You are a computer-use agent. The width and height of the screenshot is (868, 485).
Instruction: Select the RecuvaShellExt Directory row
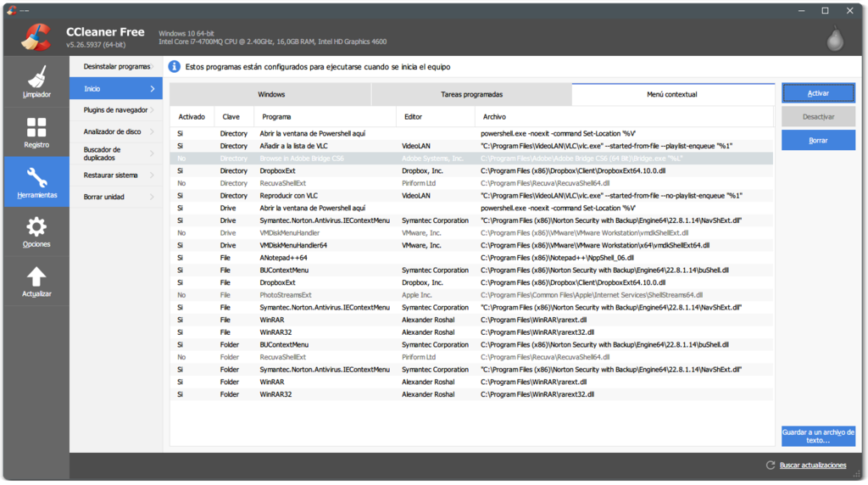[283, 183]
